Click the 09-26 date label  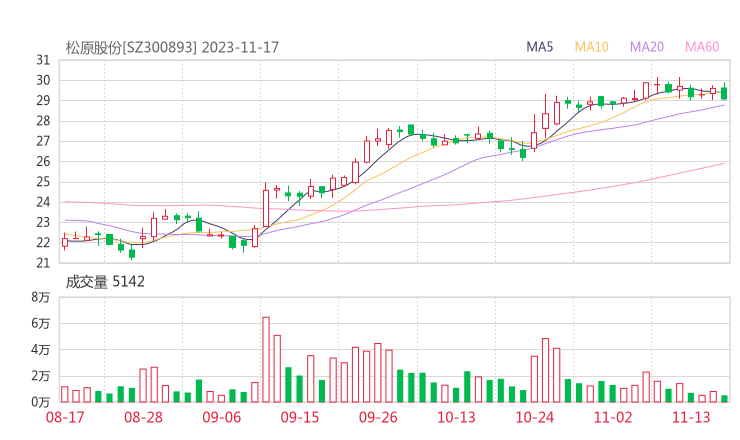378,417
